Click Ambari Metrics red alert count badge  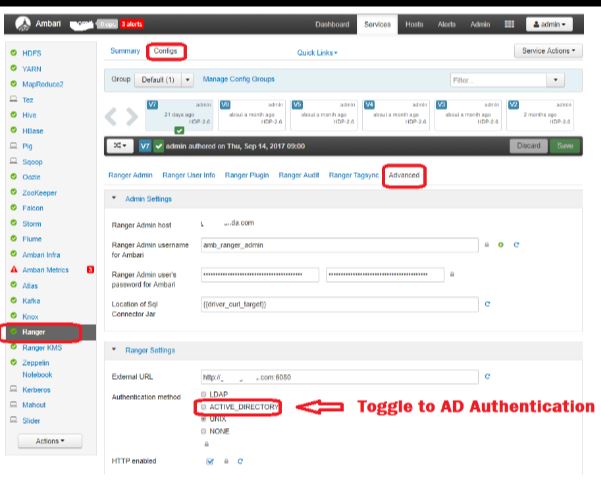pyautogui.click(x=90, y=270)
